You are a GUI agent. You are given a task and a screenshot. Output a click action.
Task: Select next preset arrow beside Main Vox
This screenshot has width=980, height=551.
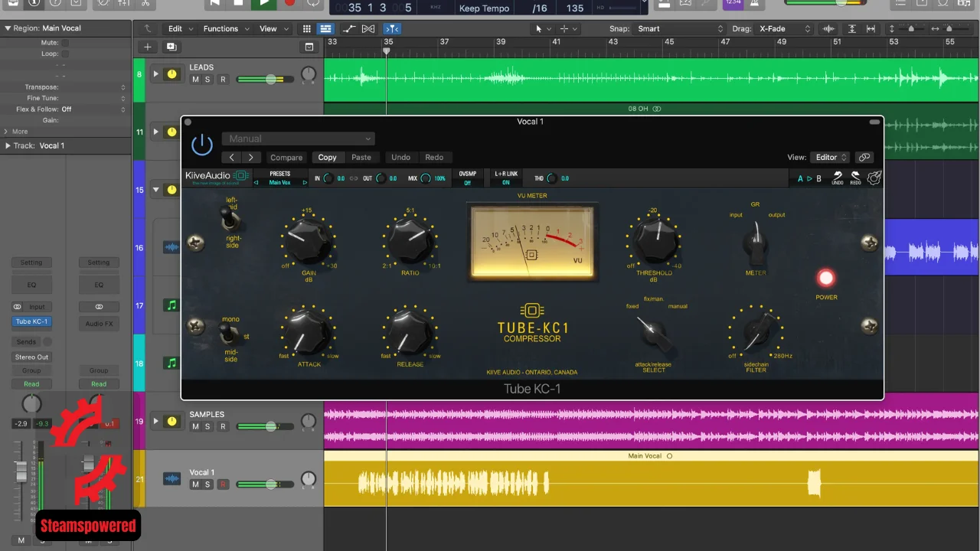click(305, 183)
